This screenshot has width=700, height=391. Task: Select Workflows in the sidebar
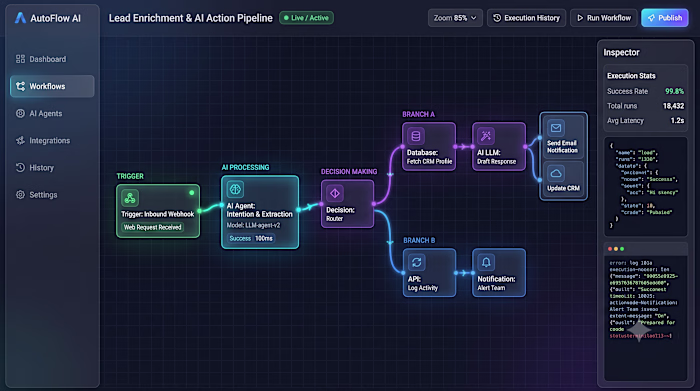point(52,86)
